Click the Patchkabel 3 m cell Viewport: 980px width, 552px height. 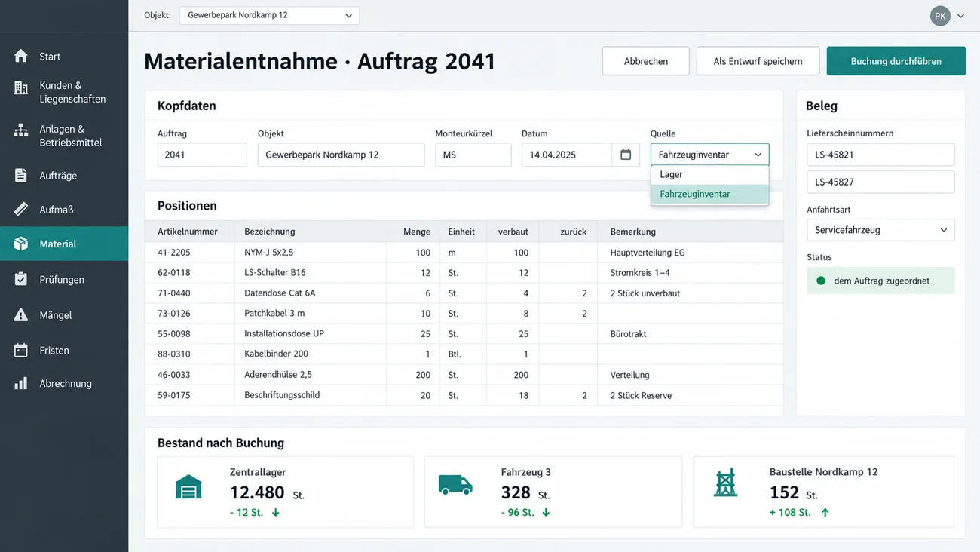click(x=274, y=313)
